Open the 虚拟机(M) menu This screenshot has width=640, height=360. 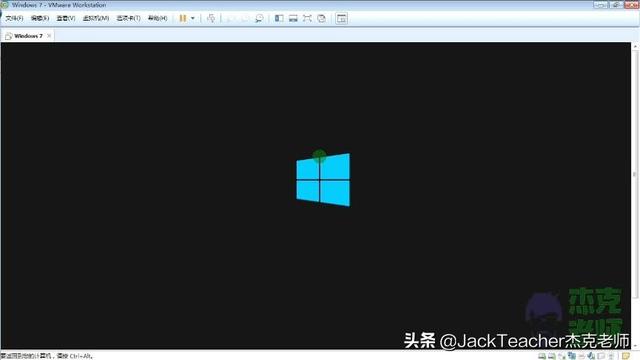click(96, 18)
